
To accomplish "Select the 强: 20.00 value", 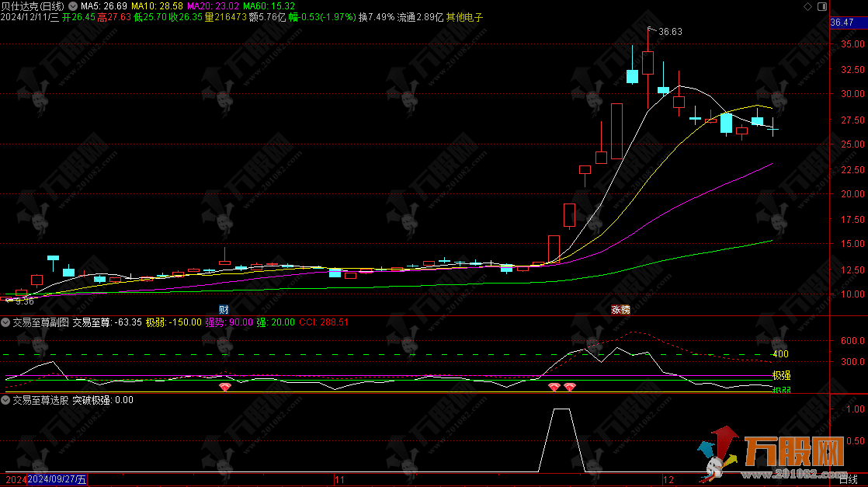I will pyautogui.click(x=276, y=322).
